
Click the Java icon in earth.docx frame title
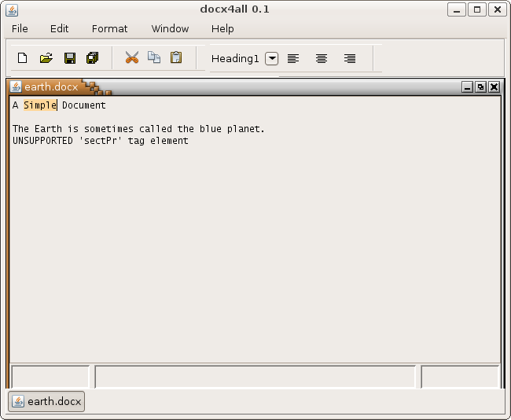[x=16, y=87]
